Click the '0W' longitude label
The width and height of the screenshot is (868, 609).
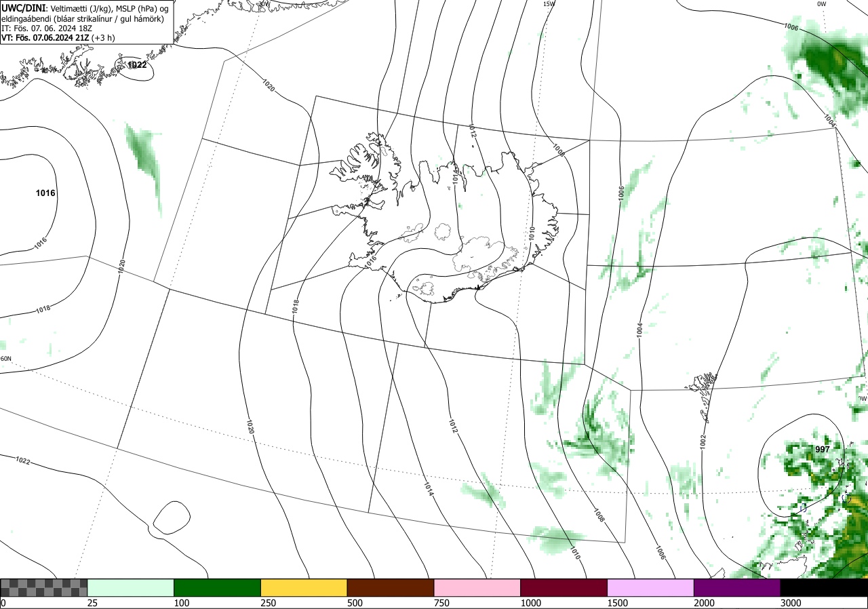click(x=822, y=4)
